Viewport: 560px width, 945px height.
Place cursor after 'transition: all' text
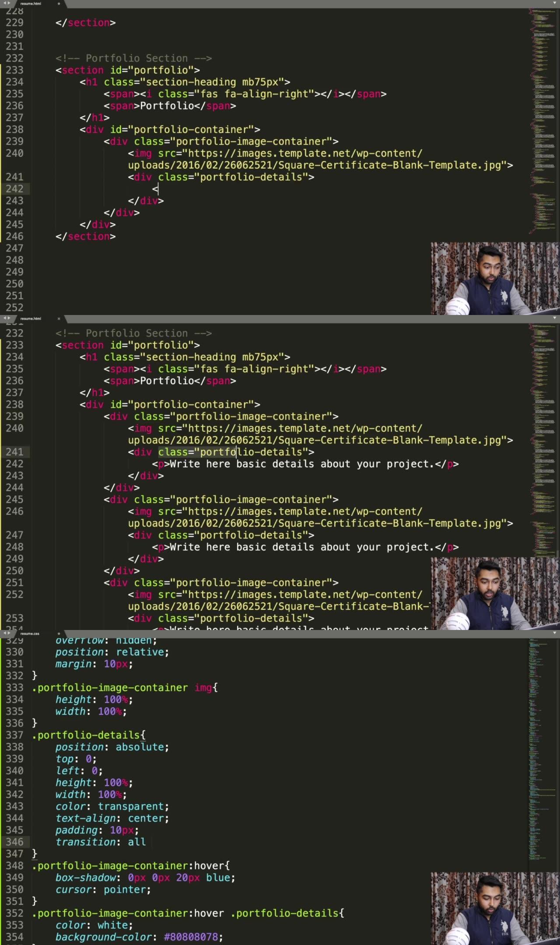146,842
